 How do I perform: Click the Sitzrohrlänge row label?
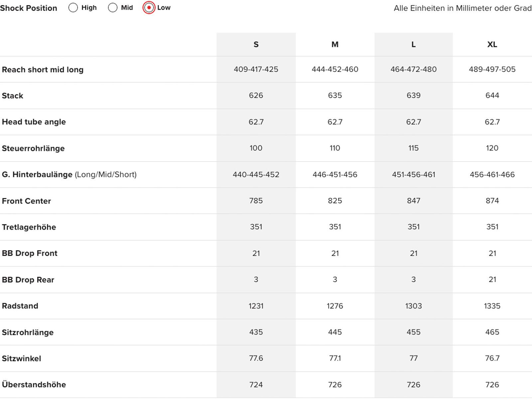tap(28, 332)
